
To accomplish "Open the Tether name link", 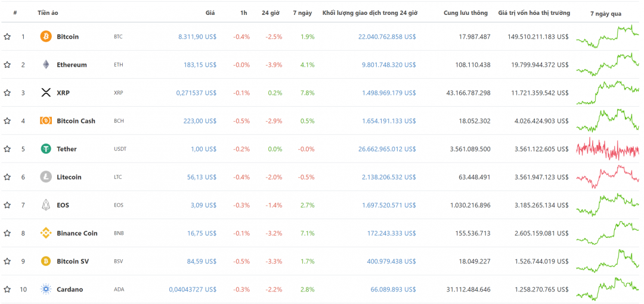I will coord(67,148).
